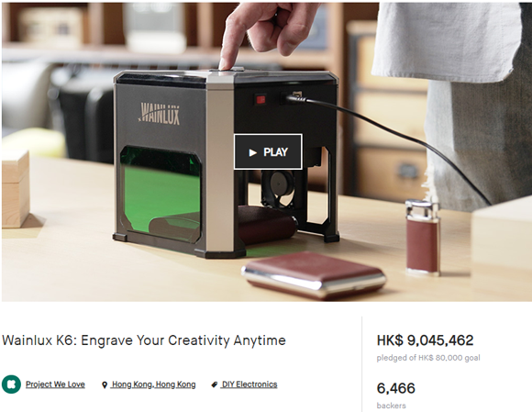Click the location pin icon
The height and width of the screenshot is (412, 532).
click(105, 384)
